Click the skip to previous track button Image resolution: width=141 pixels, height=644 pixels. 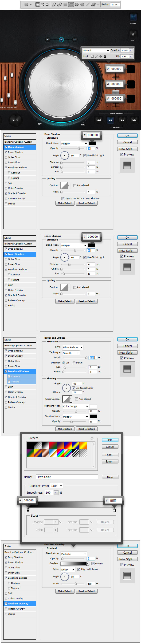(99, 120)
